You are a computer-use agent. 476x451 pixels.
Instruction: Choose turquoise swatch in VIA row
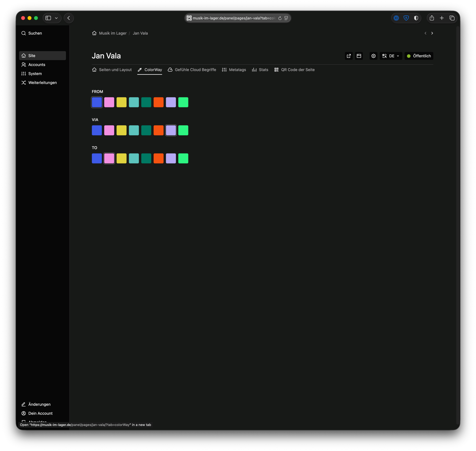(x=134, y=130)
